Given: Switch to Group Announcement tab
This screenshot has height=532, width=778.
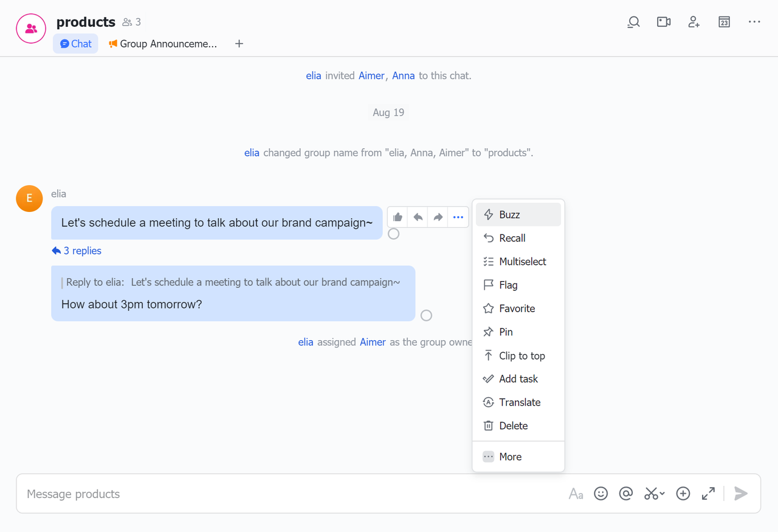Looking at the screenshot, I should tap(163, 44).
